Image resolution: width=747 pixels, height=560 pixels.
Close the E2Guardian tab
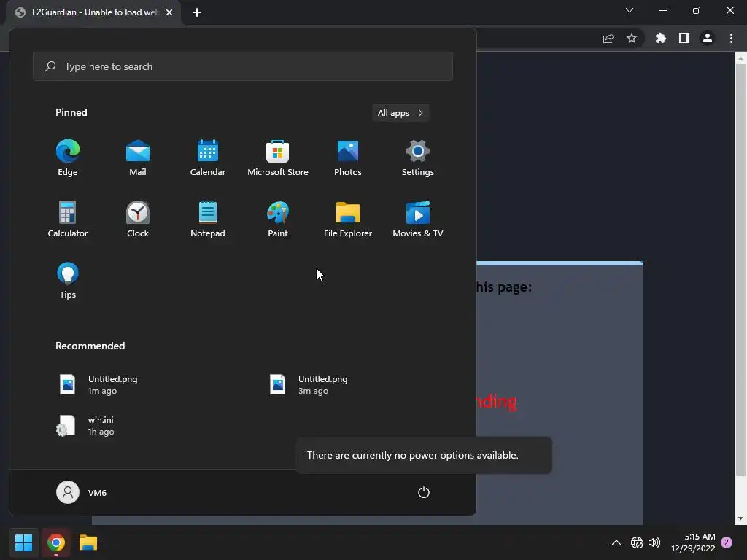click(x=169, y=12)
